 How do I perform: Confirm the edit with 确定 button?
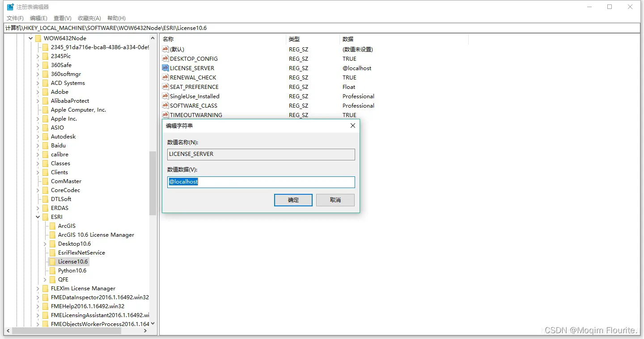coord(293,200)
